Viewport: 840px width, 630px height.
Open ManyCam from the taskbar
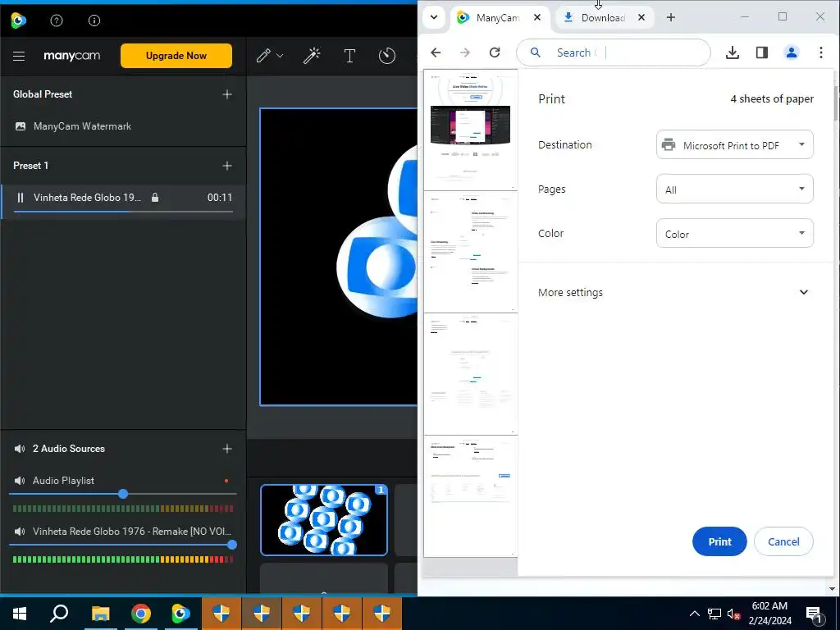[x=181, y=614]
